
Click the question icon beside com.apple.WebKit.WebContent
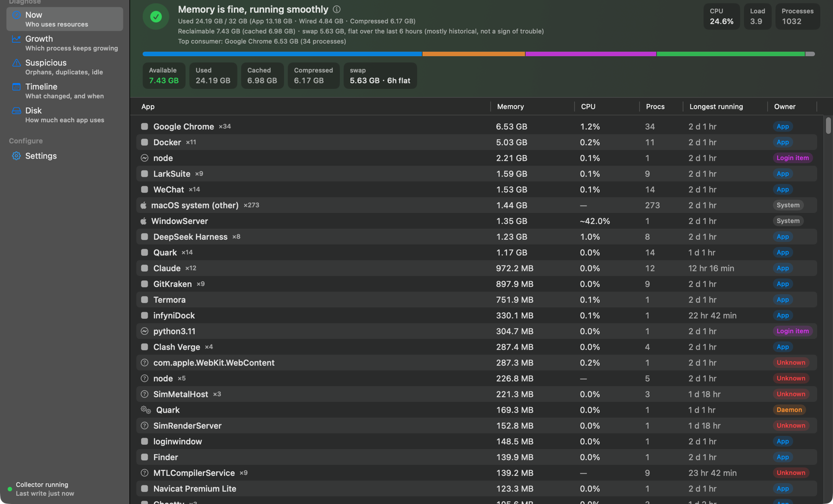[x=144, y=363]
